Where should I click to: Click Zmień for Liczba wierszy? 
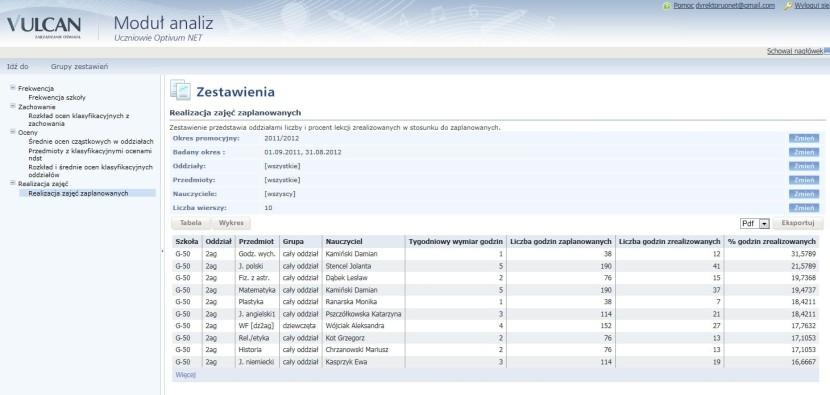804,208
